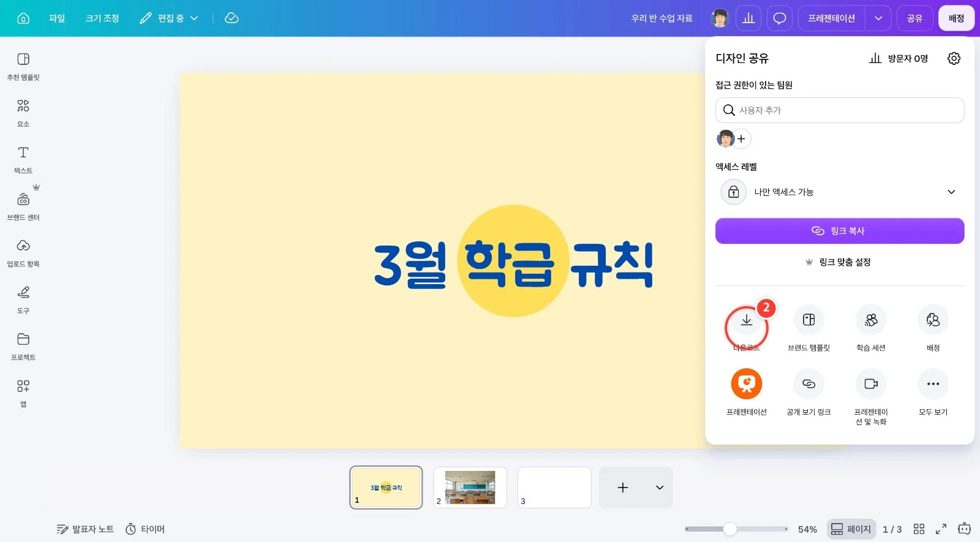Select 프레젠테이션 및 녹화 option
This screenshot has width=980, height=542.
coord(871,397)
